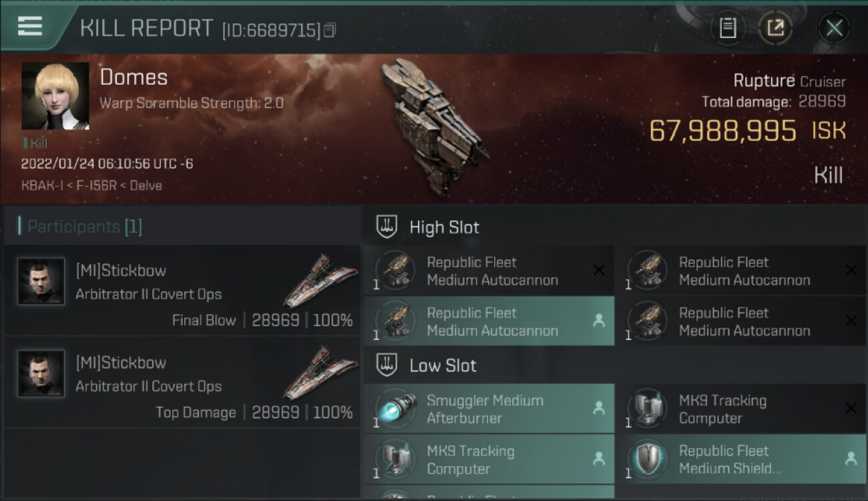Open the clipboard notes icon
868x501 pixels.
728,28
